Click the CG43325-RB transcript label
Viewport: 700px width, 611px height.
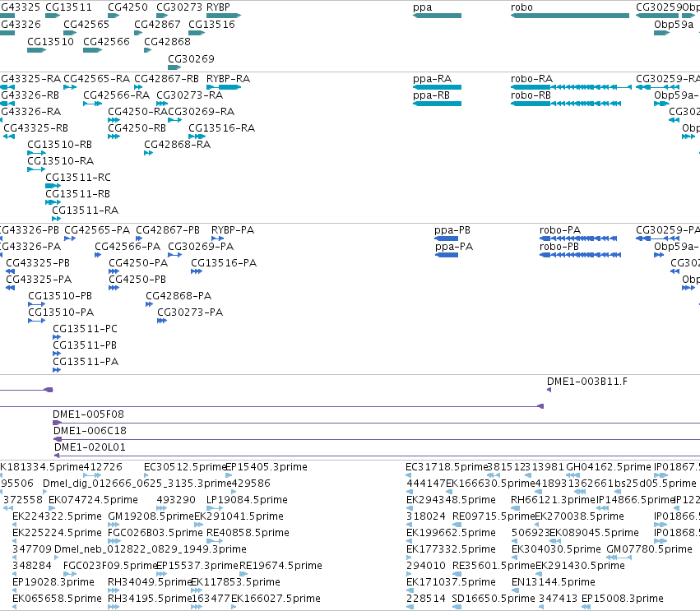(35, 128)
